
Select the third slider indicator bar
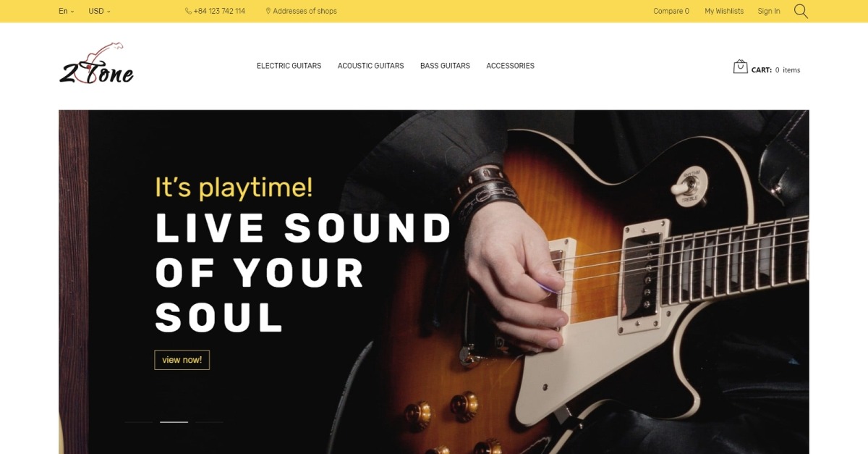(x=209, y=421)
